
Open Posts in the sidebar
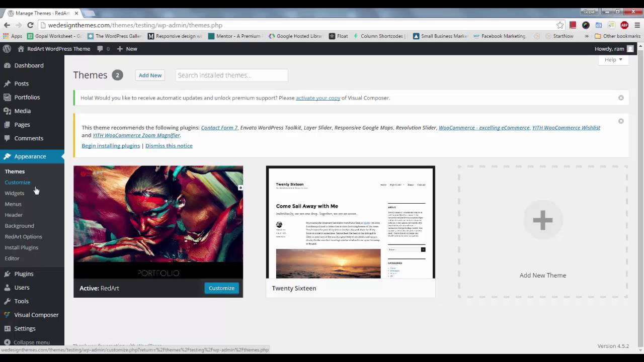(x=21, y=83)
